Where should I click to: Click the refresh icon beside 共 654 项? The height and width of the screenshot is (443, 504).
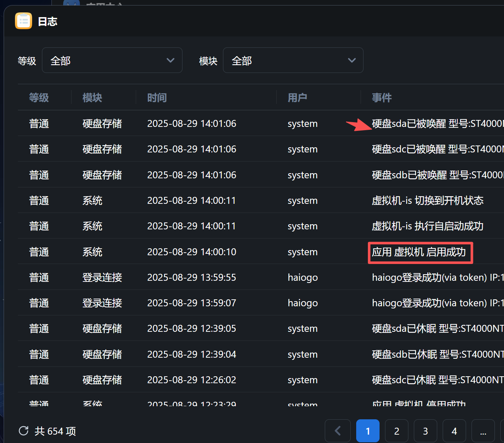pyautogui.click(x=24, y=431)
